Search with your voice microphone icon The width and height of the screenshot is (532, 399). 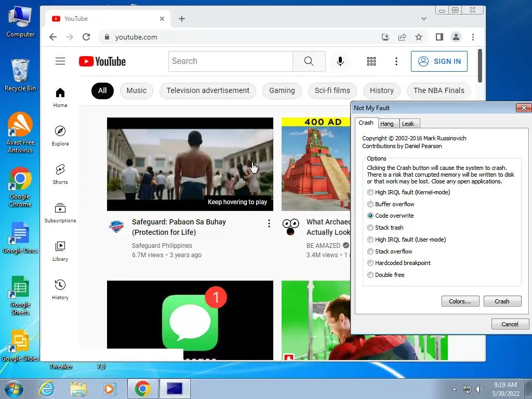(340, 61)
